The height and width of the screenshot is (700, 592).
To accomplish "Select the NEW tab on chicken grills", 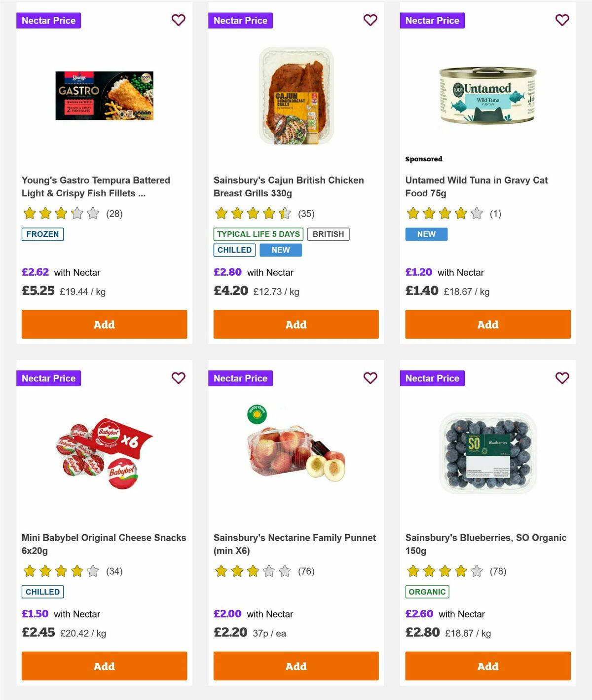I will pos(280,250).
